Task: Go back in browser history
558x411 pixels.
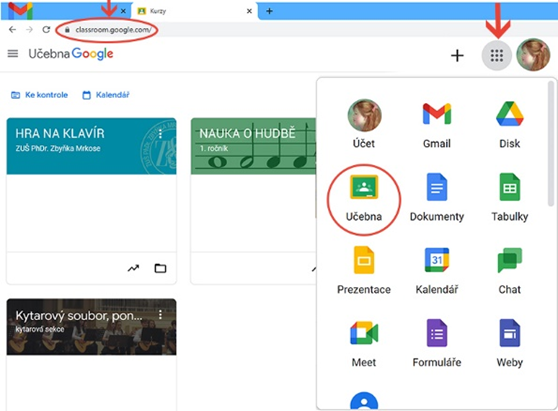Action: click(x=12, y=30)
